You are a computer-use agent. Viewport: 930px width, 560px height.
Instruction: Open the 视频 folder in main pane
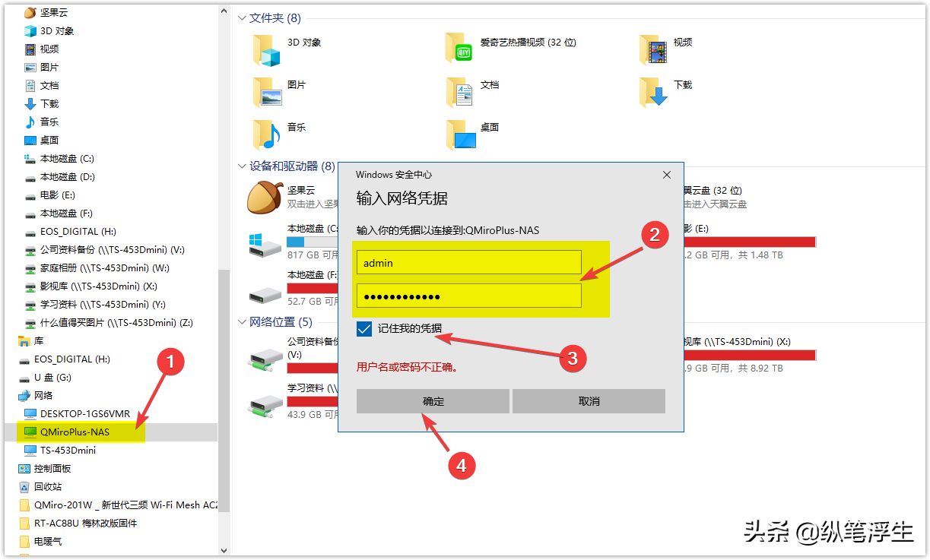[x=653, y=49]
